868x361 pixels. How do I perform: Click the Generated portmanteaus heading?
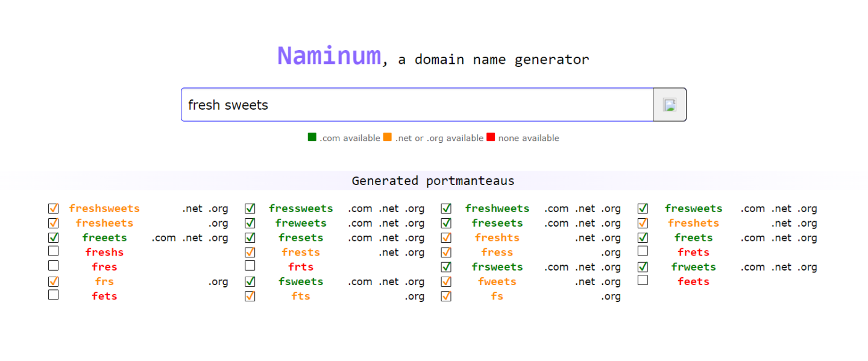[x=432, y=181]
